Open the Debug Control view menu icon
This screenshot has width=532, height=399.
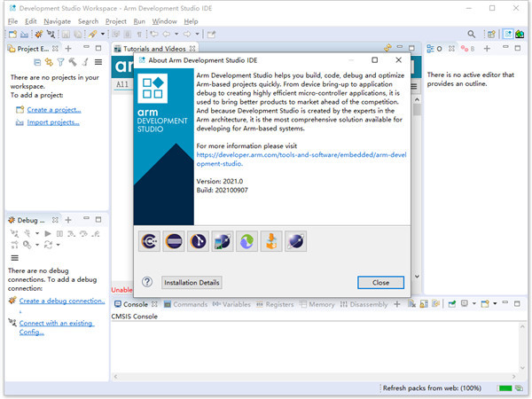click(x=14, y=258)
